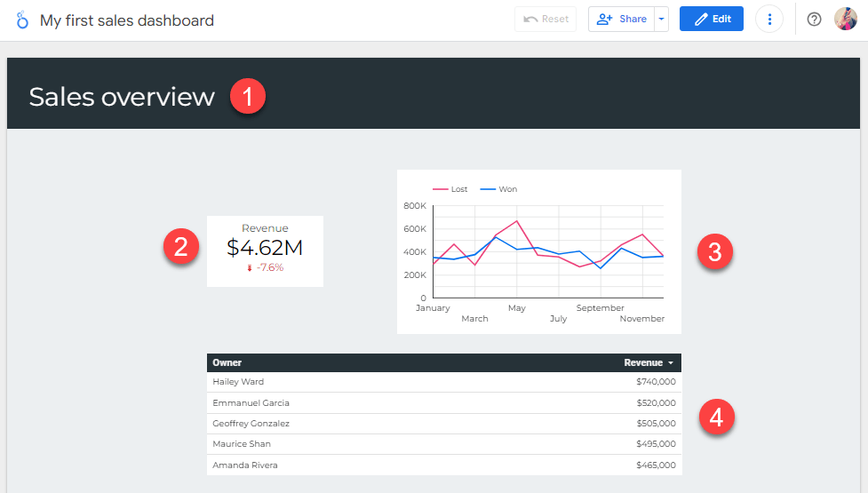868x493 pixels.
Task: Select the Amanda Rivera table row
Action: [x=444, y=465]
